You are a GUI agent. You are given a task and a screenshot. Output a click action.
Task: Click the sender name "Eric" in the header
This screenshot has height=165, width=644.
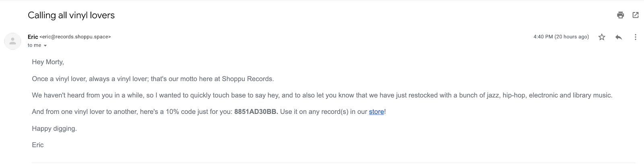(33, 37)
